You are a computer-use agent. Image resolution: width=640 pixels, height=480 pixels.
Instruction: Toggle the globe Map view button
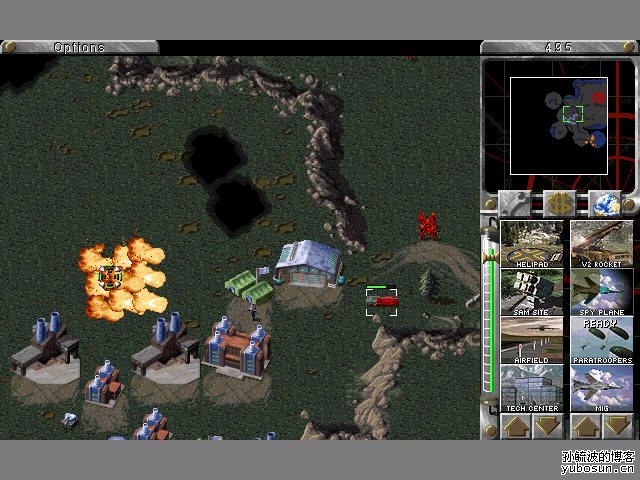pos(604,203)
